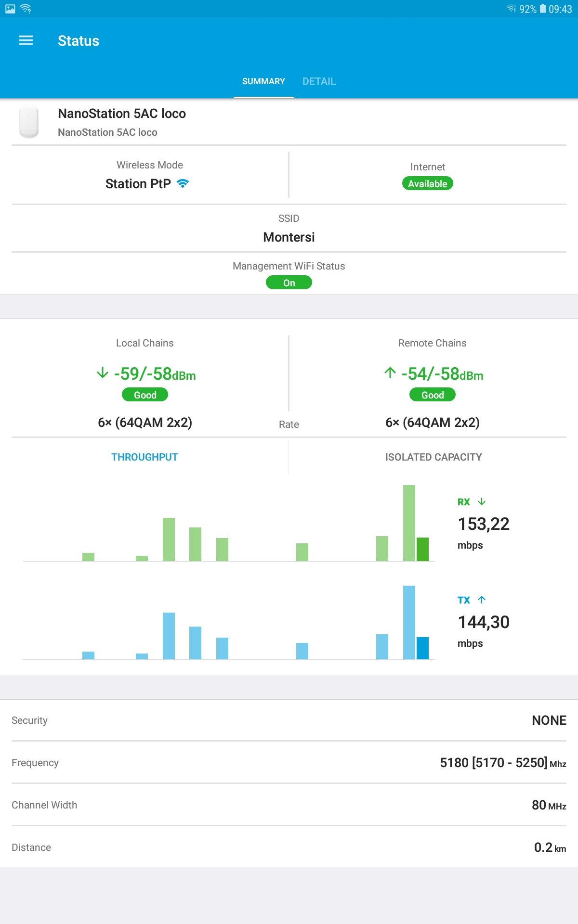
Task: Tap the Remote Chains Good badge
Action: [433, 395]
